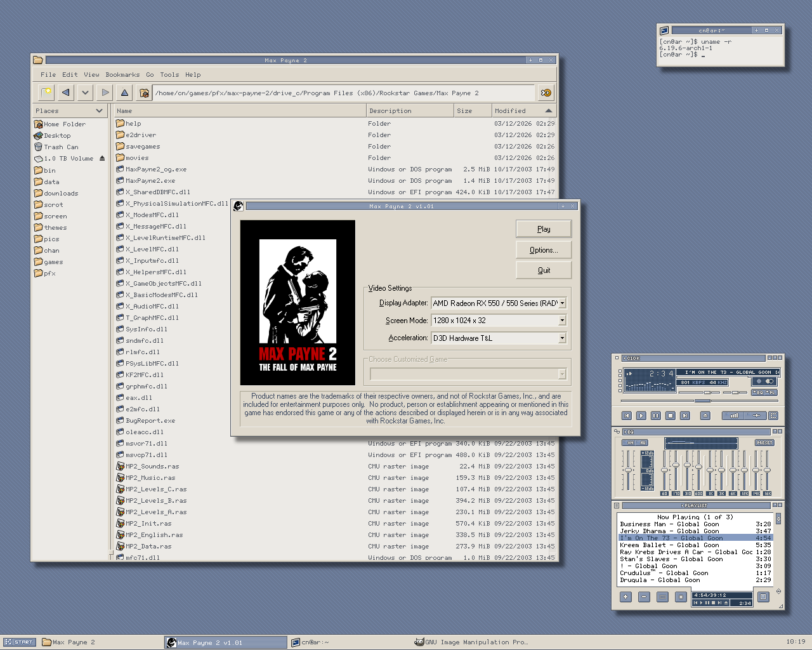Skip to previous track in the player
This screenshot has width=812, height=650.
[627, 416]
